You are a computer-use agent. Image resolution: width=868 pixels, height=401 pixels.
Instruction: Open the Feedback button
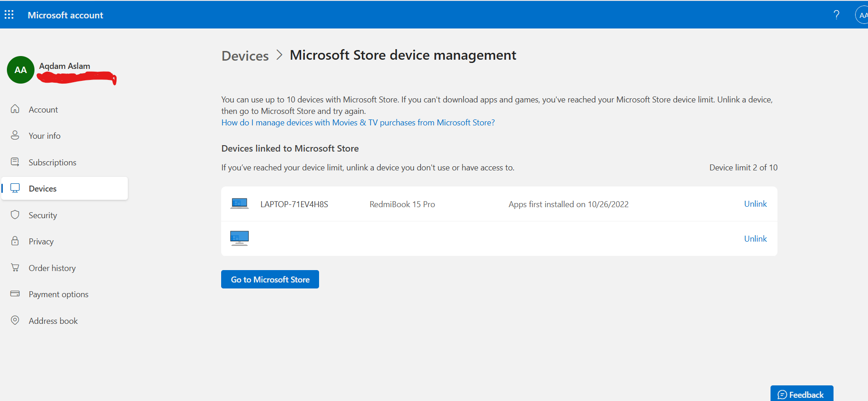tap(801, 395)
